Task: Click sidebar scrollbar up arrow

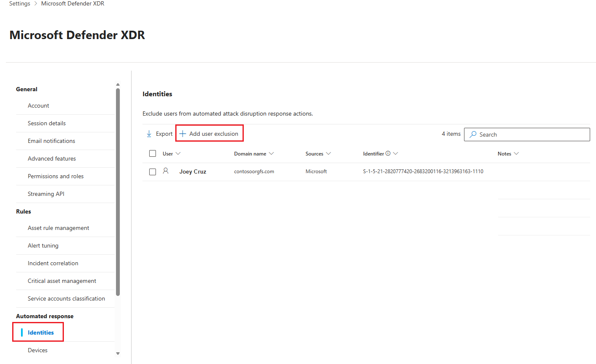Action: click(118, 84)
